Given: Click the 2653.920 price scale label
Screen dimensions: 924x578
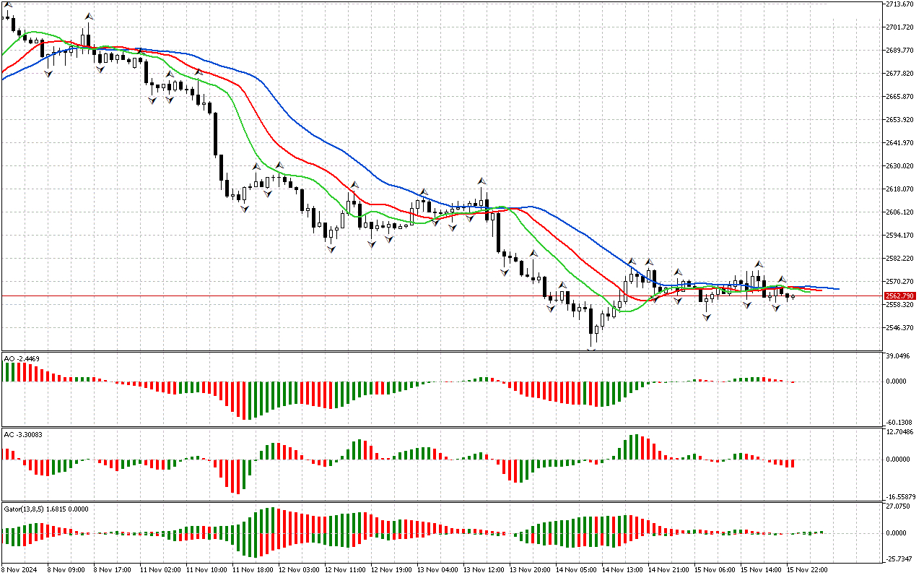Looking at the screenshot, I should (900, 120).
